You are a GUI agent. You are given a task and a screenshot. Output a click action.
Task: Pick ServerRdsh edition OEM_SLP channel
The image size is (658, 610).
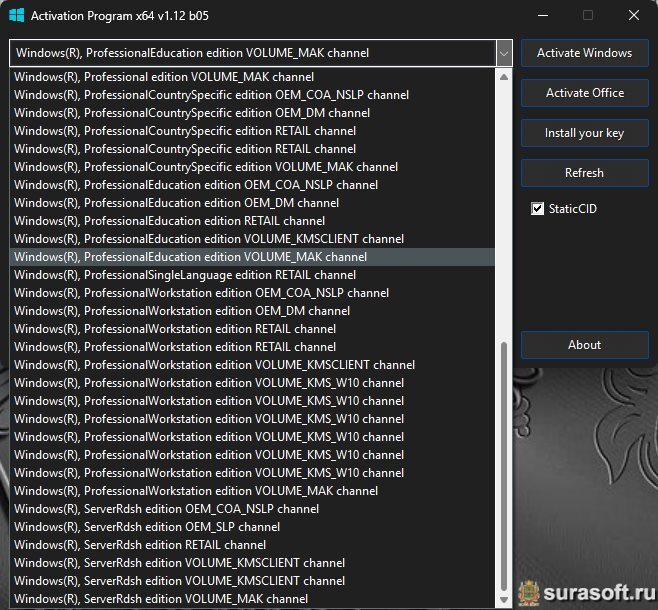pos(252,527)
